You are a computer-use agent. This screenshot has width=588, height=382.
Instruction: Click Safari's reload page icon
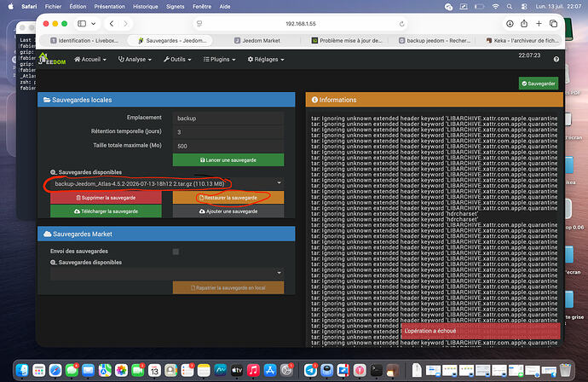click(401, 24)
